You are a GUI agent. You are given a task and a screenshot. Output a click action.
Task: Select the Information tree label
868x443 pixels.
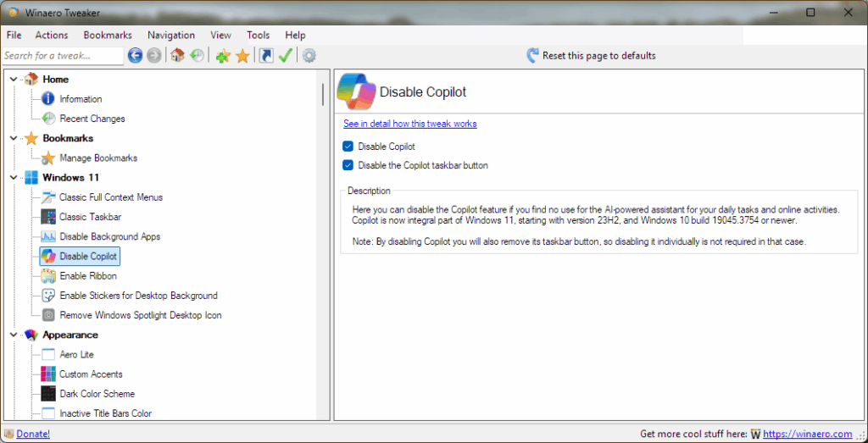coord(81,99)
